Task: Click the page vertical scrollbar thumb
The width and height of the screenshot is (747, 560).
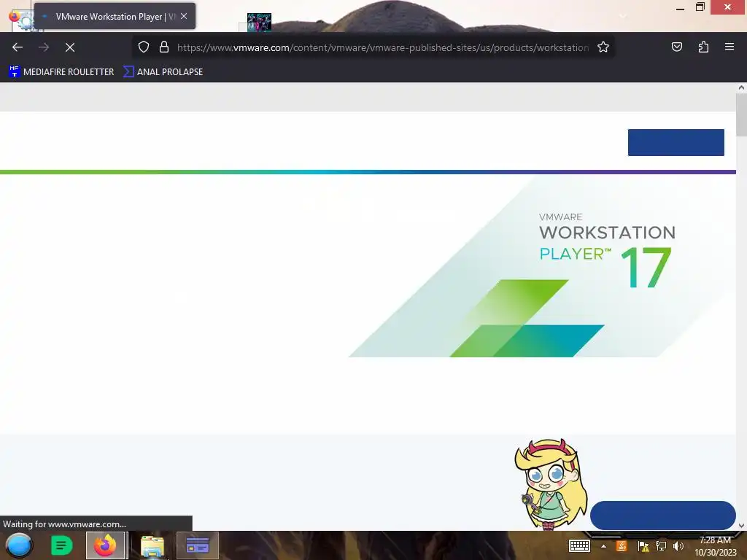Action: (741, 114)
